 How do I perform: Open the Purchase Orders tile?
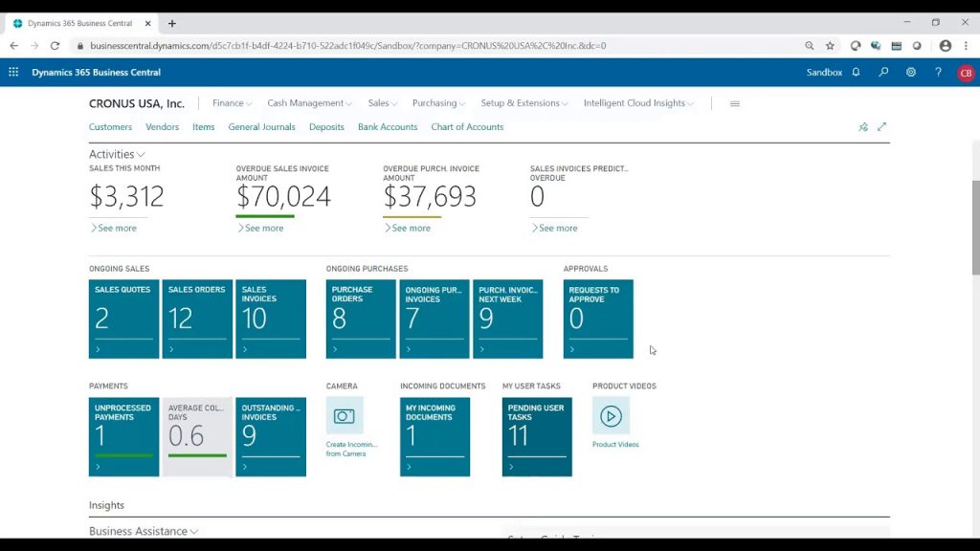[x=361, y=320]
